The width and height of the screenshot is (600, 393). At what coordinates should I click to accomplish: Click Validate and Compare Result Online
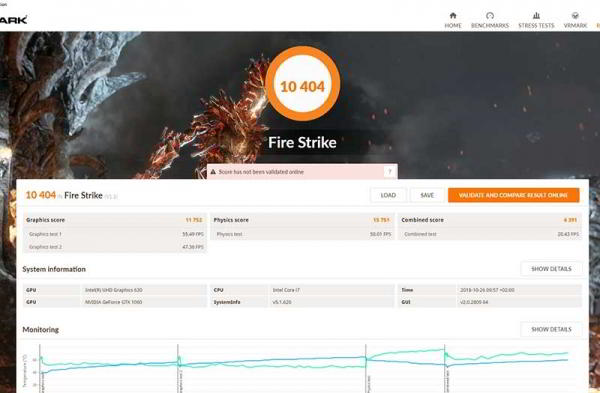pos(513,195)
